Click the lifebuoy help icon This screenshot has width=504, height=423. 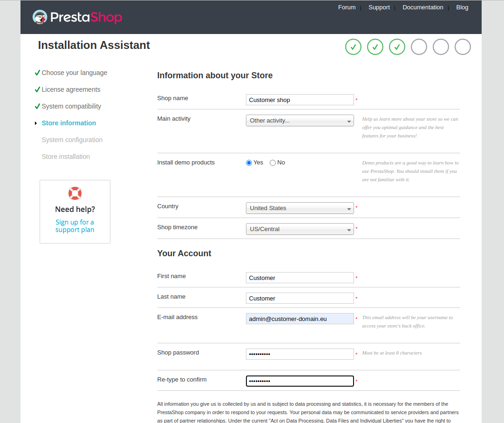point(75,193)
